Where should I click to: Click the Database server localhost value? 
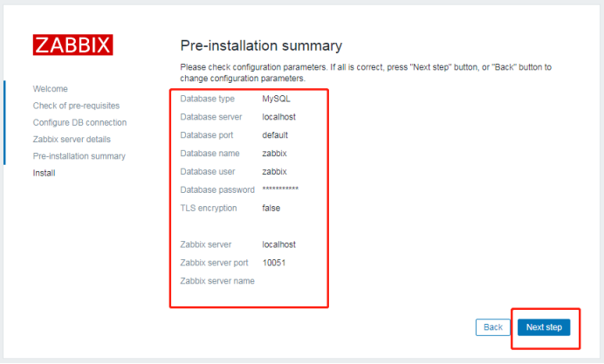(x=279, y=117)
